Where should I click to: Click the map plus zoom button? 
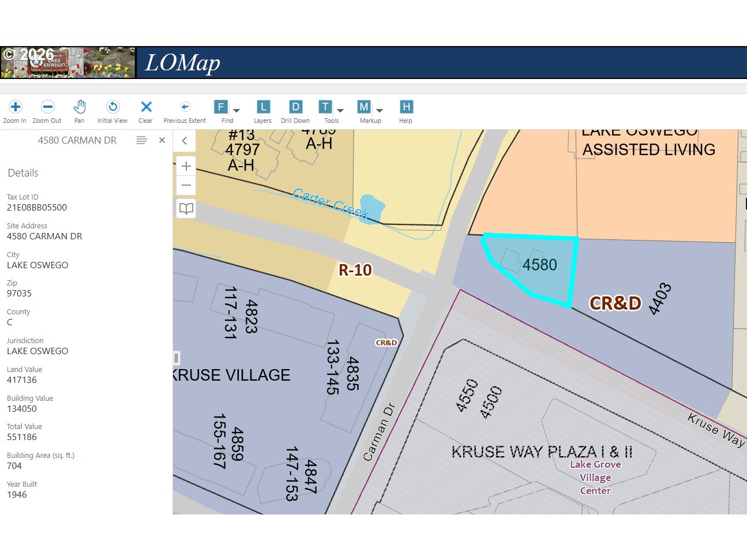(186, 166)
